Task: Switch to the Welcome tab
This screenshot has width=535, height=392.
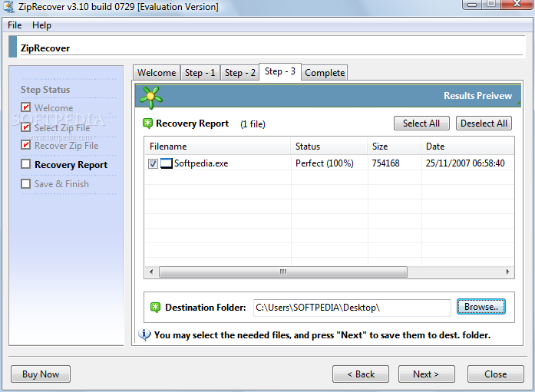Action: tap(157, 73)
